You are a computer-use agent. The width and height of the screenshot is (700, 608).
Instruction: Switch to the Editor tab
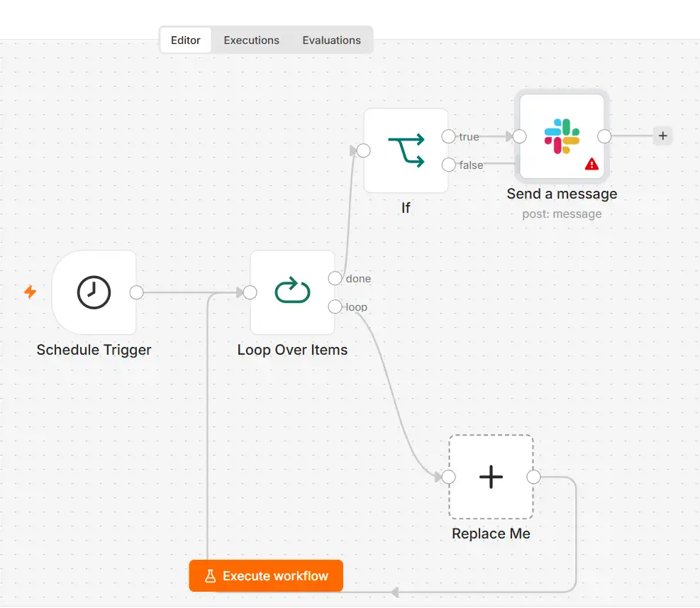(185, 40)
